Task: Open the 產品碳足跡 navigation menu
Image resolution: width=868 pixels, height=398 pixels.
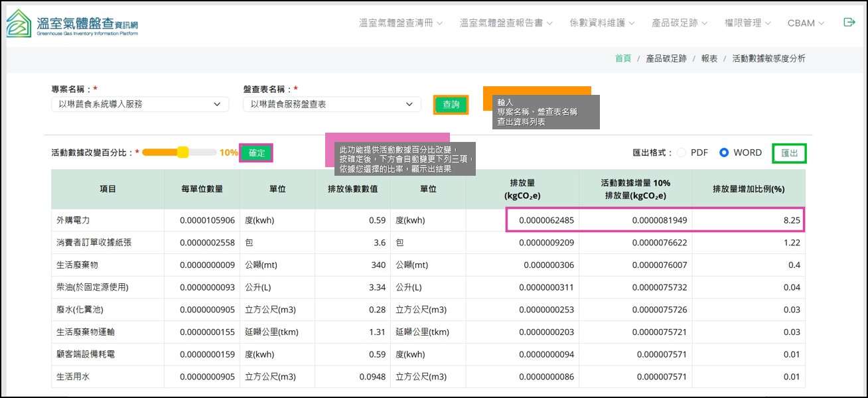Action: (680, 23)
